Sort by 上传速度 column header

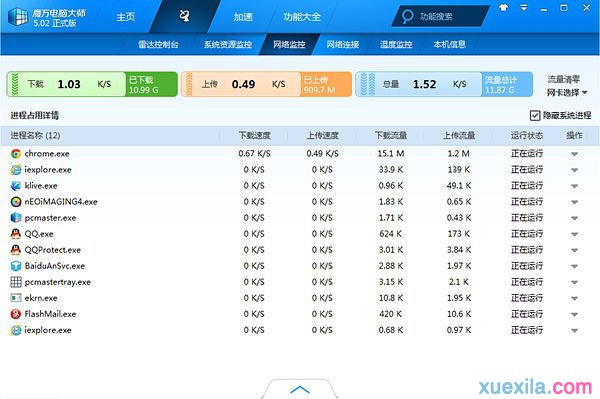(323, 135)
